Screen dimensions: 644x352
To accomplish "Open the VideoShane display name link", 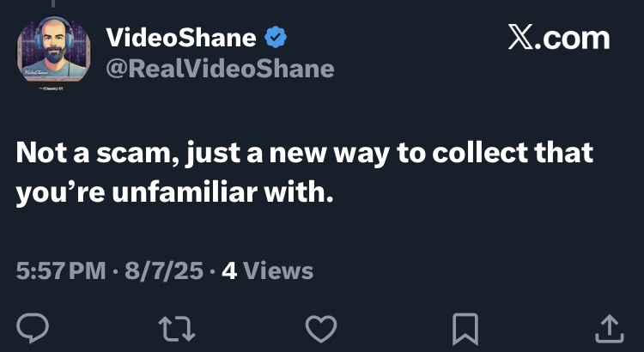I will (180, 38).
